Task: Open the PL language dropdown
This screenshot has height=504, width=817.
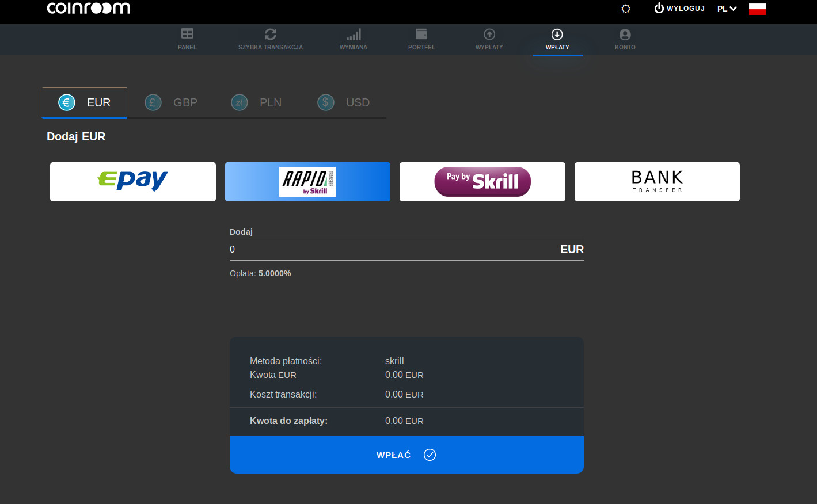Action: (727, 9)
